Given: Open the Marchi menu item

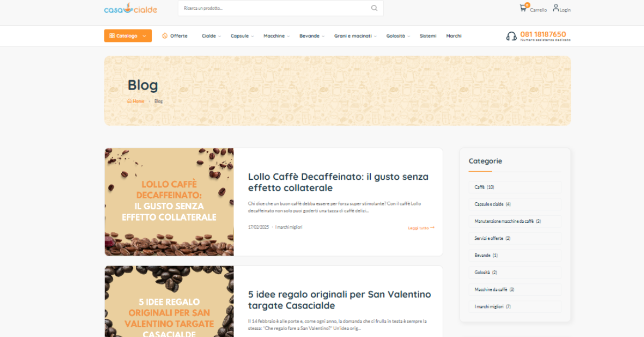Looking at the screenshot, I should pyautogui.click(x=453, y=36).
